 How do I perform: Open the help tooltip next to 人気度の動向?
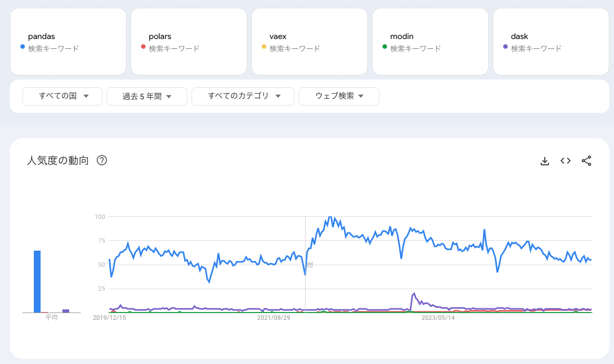pyautogui.click(x=102, y=160)
